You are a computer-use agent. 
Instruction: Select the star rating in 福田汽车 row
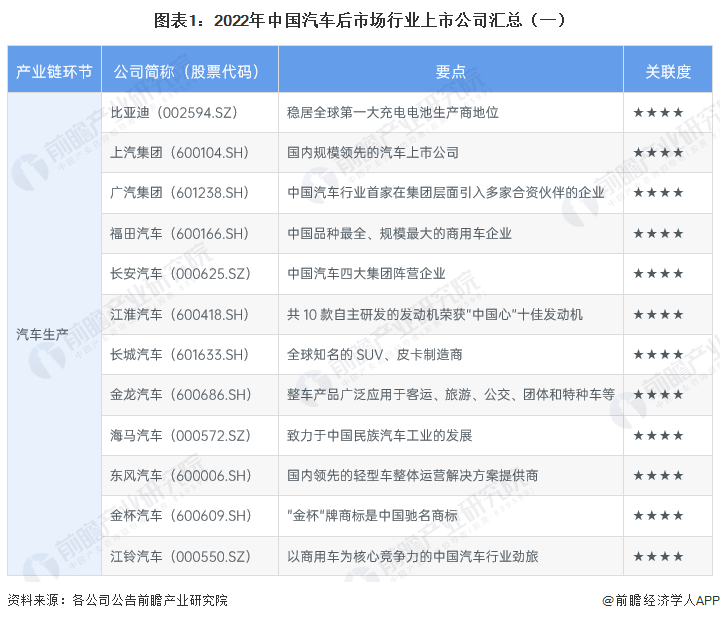[658, 234]
